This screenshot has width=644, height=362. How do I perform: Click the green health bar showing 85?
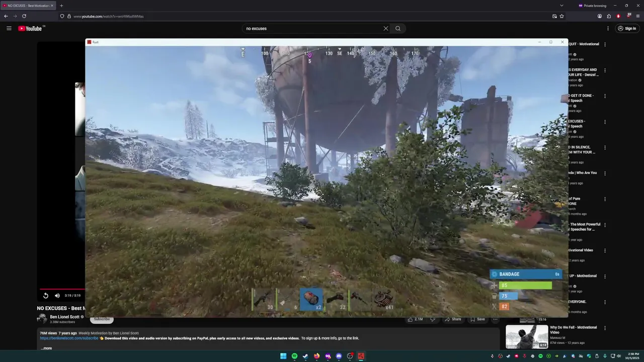526,285
